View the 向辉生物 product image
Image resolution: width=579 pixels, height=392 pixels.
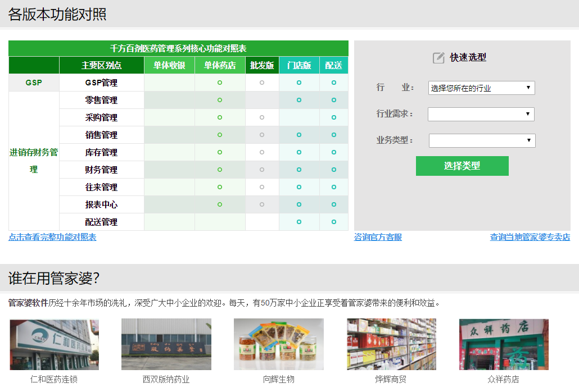(x=278, y=344)
